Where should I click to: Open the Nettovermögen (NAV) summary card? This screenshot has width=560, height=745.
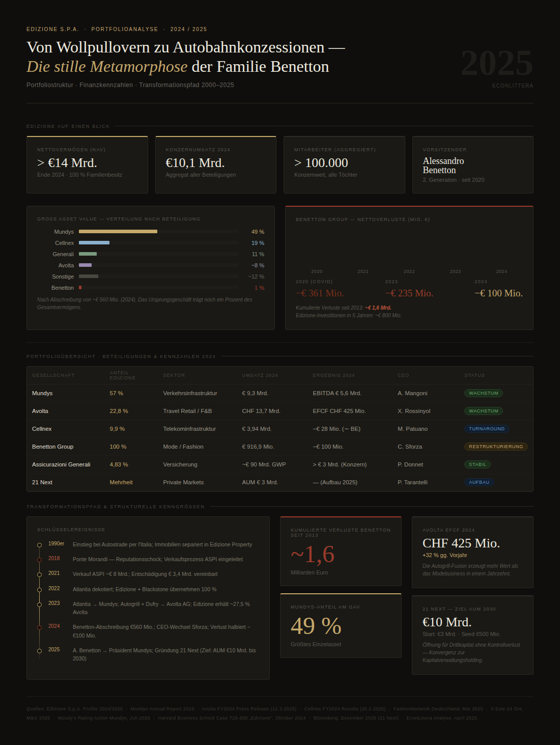click(87, 164)
